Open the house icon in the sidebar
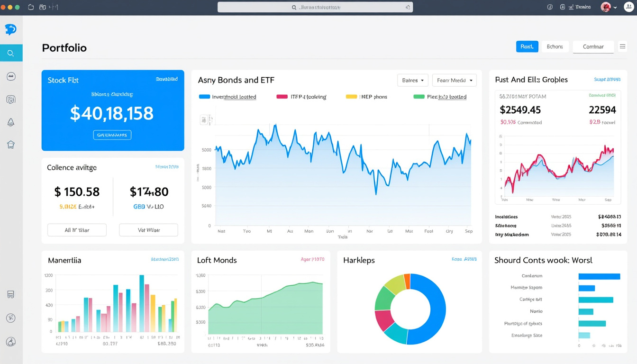Screen dimensions: 637x364 [11, 145]
